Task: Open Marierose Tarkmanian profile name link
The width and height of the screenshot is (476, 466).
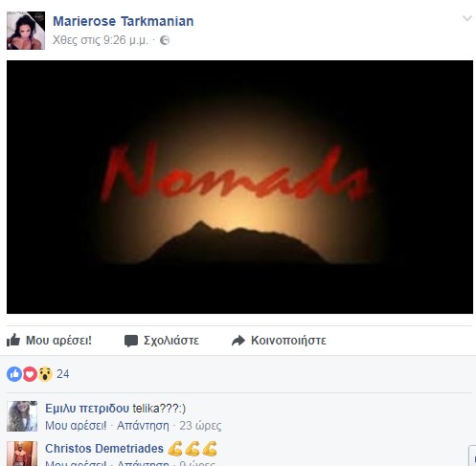Action: pyautogui.click(x=124, y=21)
